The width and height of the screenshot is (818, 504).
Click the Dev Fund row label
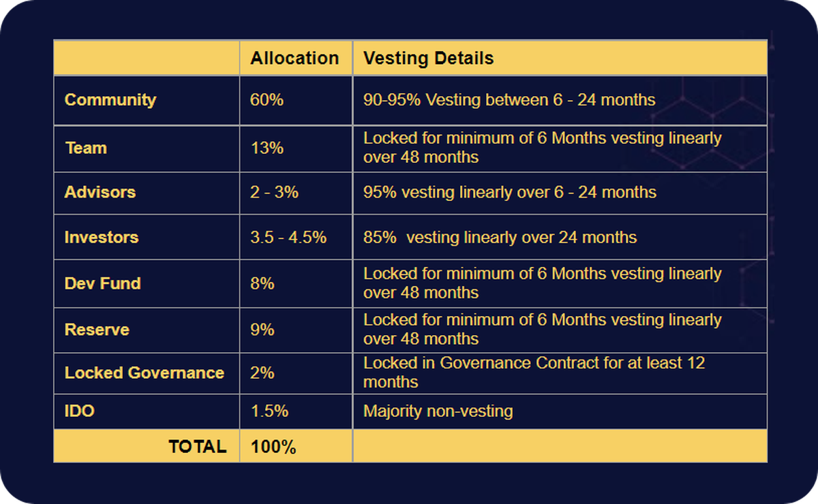pos(103,283)
